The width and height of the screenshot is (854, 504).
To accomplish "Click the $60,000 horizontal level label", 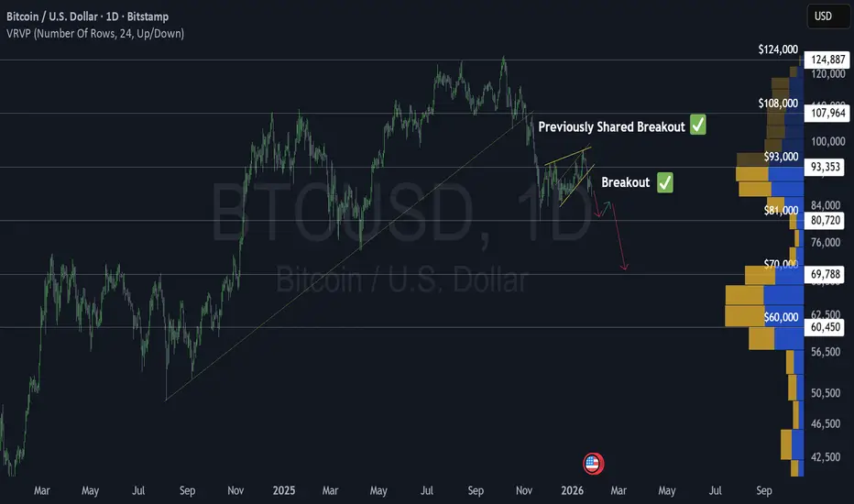I will [x=781, y=317].
